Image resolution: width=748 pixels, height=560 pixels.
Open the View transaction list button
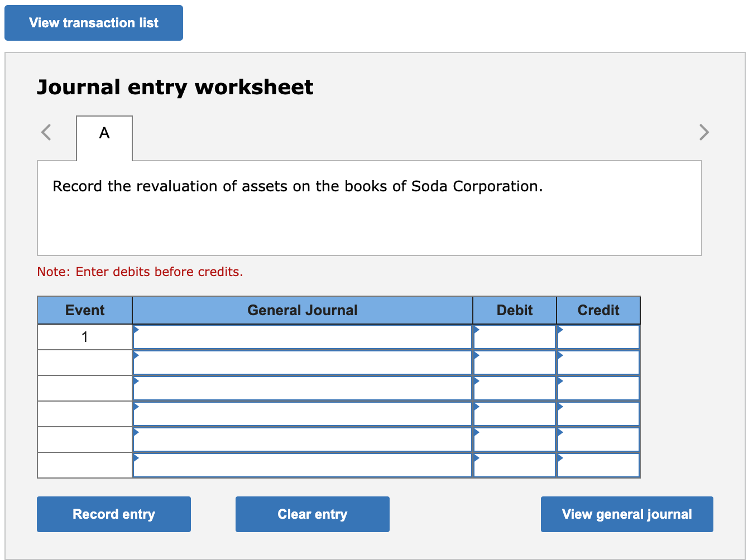point(94,23)
